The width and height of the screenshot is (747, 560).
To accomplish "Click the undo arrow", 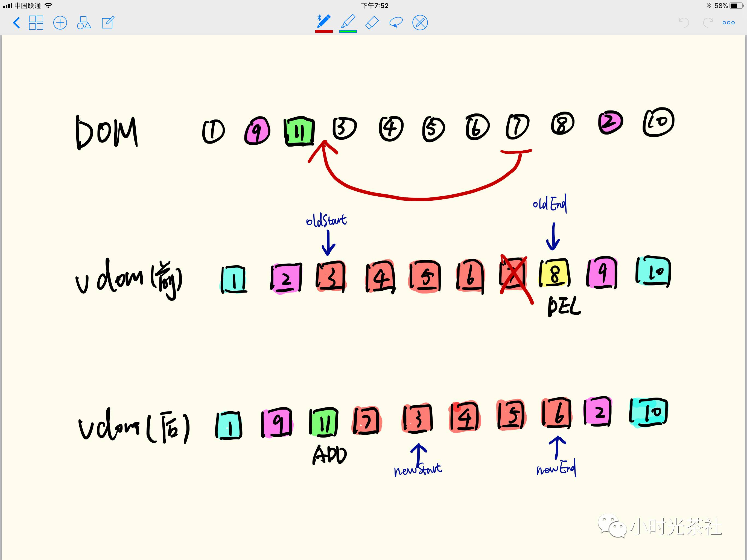I will tap(684, 23).
